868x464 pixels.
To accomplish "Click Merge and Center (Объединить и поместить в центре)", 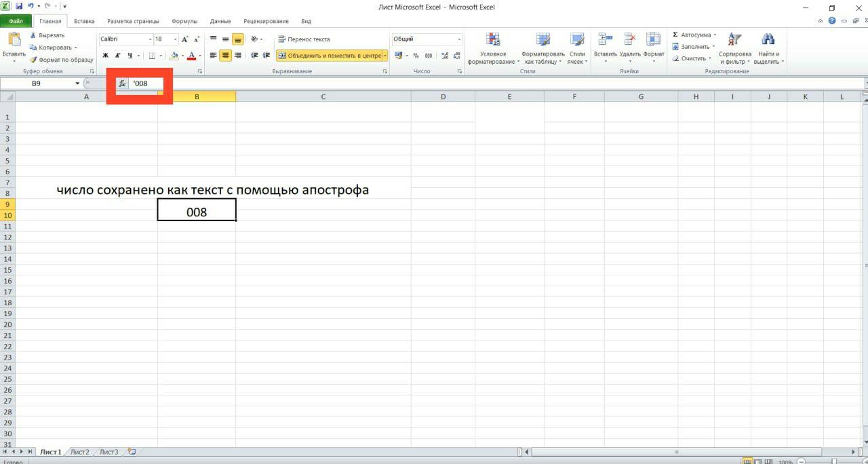I will [x=330, y=56].
